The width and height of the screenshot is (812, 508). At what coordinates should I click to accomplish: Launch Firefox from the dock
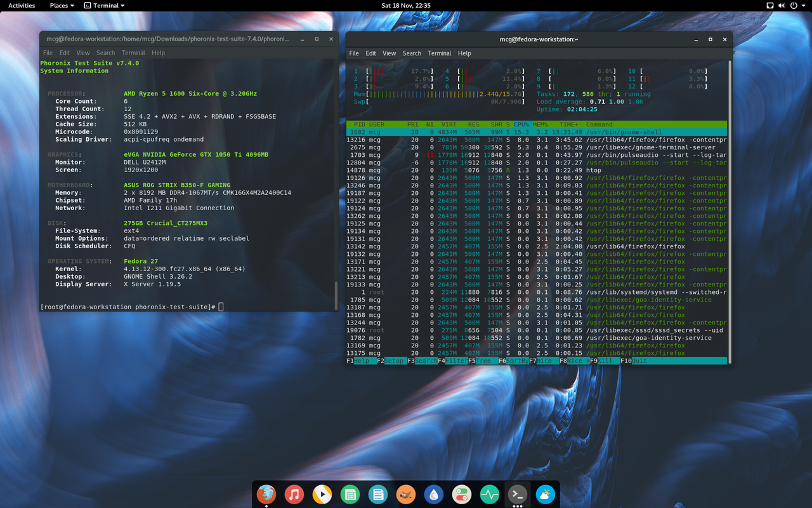[x=266, y=495]
